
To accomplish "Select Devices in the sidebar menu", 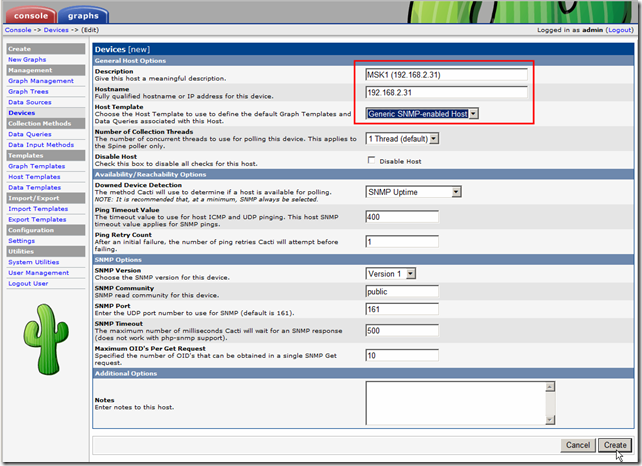I will (x=22, y=113).
